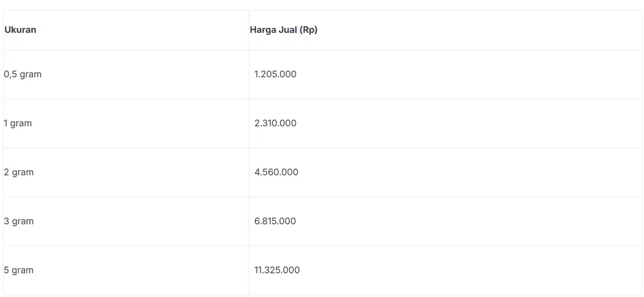Click the 'Ukuran' column header
This screenshot has height=297, width=644.
[20, 30]
